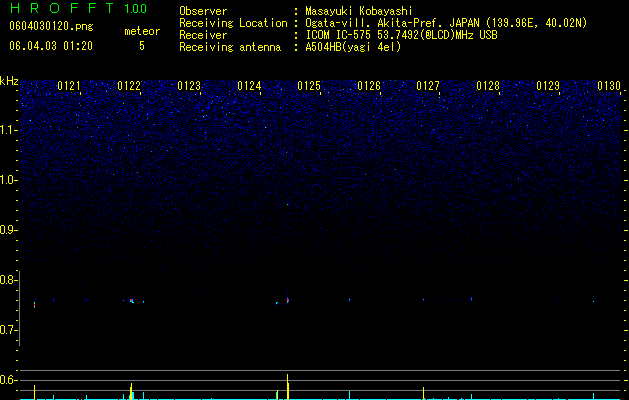Click the yellow spike below 0127
This screenshot has width=629, height=400.
point(424,393)
